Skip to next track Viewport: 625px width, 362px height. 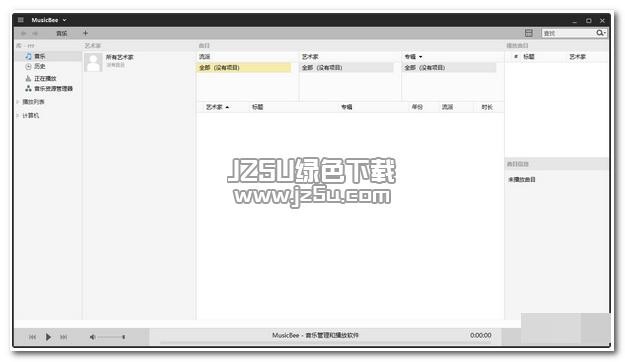(x=63, y=337)
